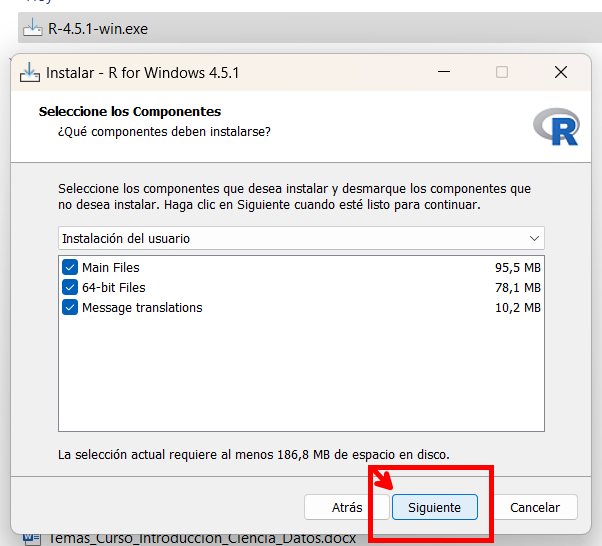Minimize the R installer window
602x546 pixels.
[x=444, y=72]
